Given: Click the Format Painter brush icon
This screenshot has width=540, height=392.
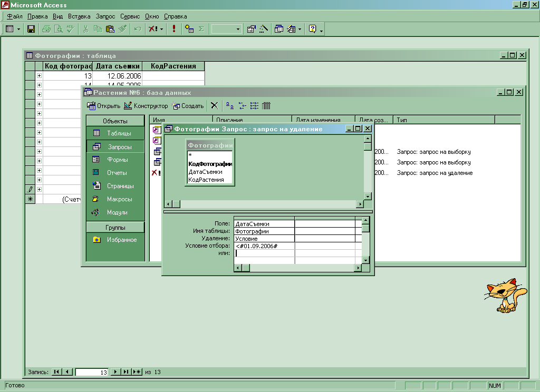Looking at the screenshot, I should pos(122,29).
